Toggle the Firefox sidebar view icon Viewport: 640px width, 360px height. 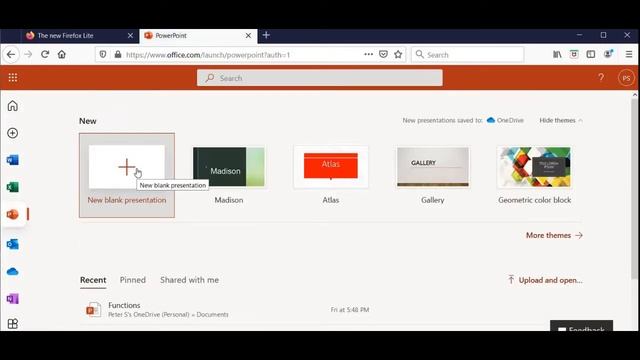coord(591,54)
